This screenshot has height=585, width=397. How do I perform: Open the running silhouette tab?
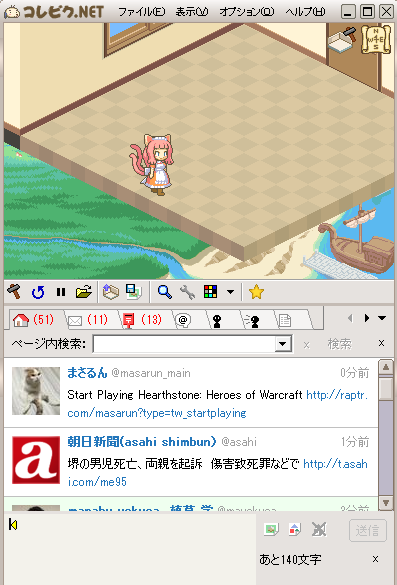pyautogui.click(x=252, y=321)
